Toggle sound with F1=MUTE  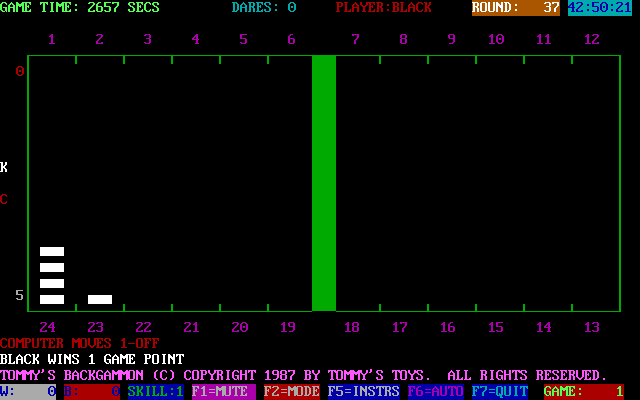[x=223, y=391]
